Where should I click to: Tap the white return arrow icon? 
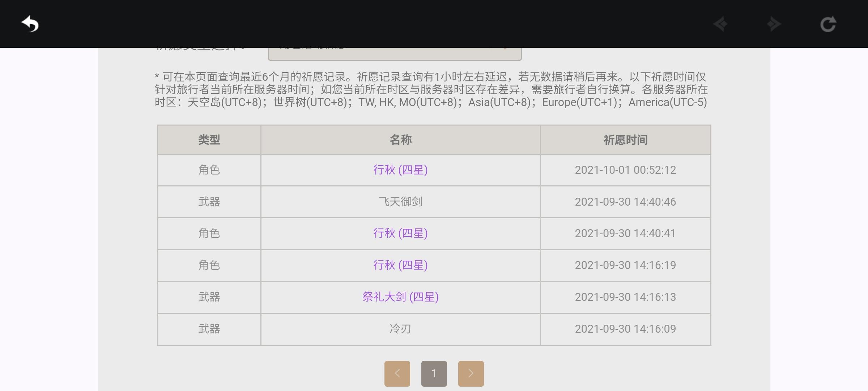[30, 24]
